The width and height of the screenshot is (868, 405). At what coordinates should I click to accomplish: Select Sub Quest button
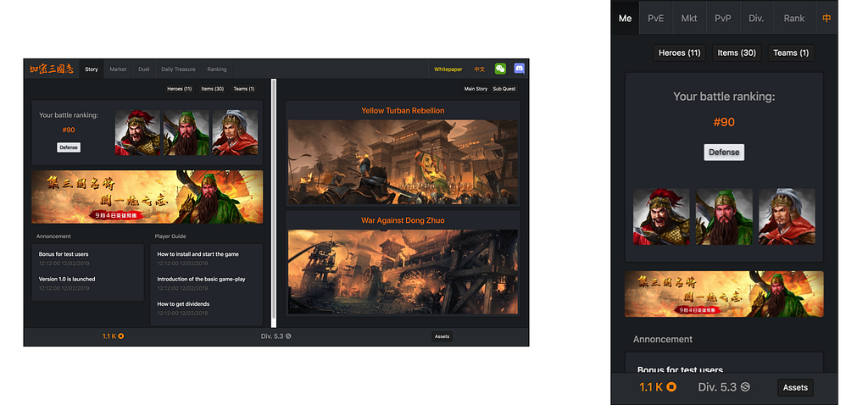pyautogui.click(x=504, y=88)
